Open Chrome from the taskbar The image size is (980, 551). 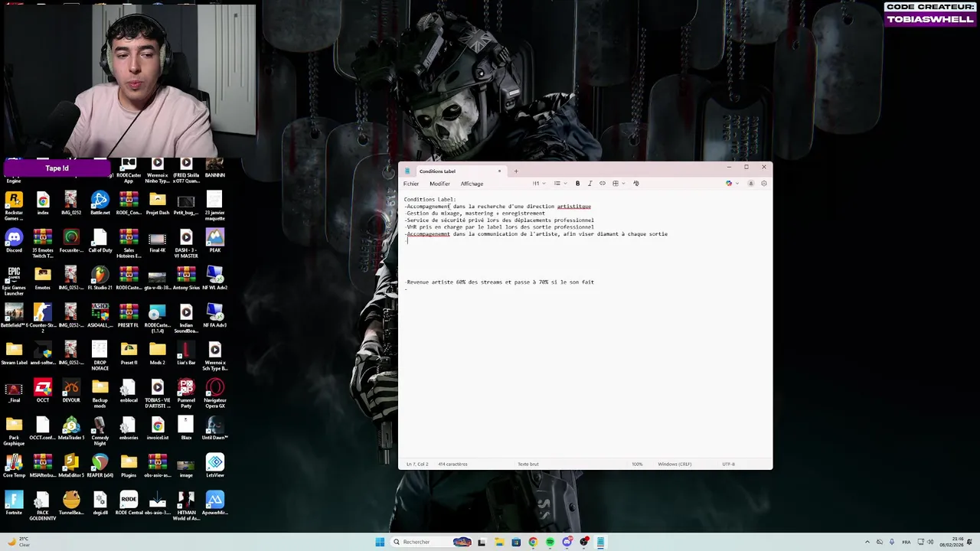point(533,542)
